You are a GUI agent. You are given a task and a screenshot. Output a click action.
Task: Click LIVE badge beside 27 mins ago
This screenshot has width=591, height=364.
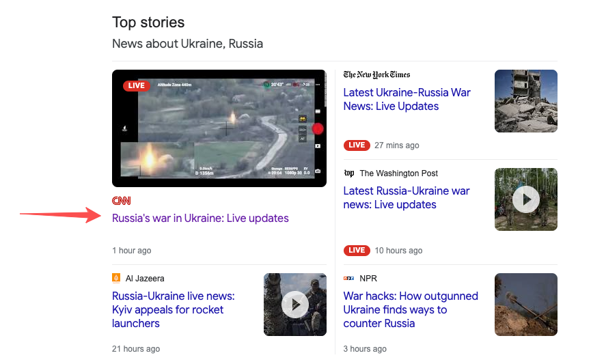[x=357, y=145]
